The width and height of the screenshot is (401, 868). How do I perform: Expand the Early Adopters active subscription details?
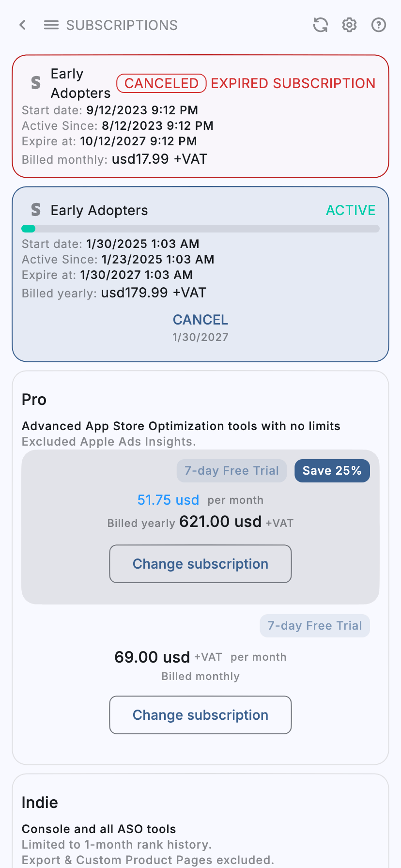(x=99, y=210)
